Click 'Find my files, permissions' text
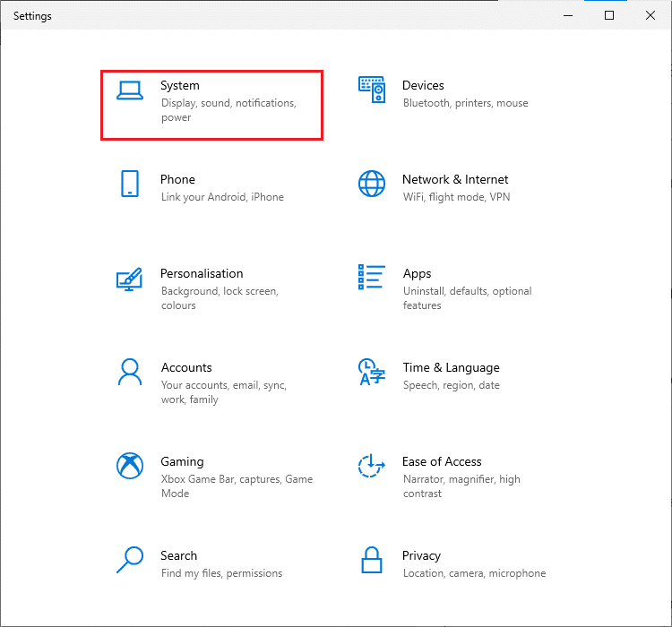 click(x=221, y=573)
